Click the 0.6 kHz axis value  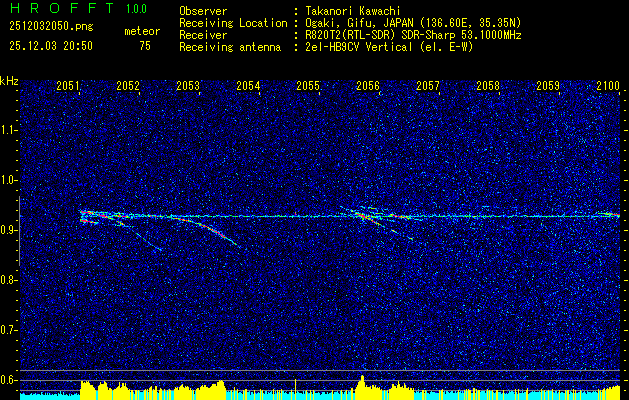8,380
